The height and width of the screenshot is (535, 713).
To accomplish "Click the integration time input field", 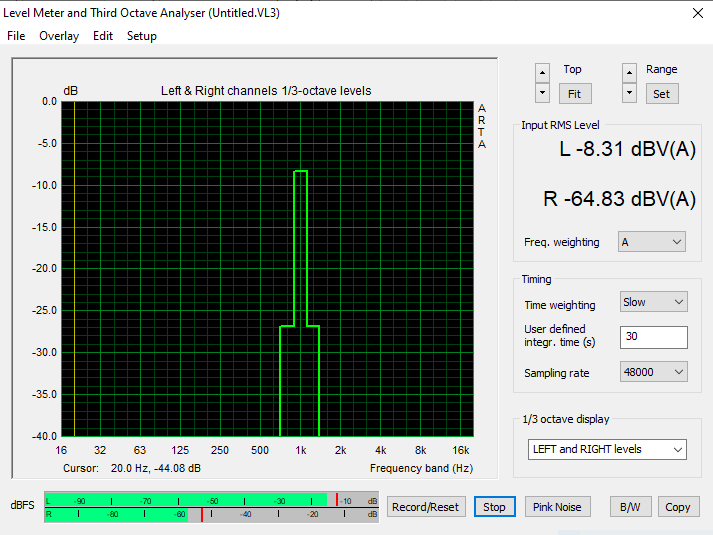I will click(x=653, y=337).
